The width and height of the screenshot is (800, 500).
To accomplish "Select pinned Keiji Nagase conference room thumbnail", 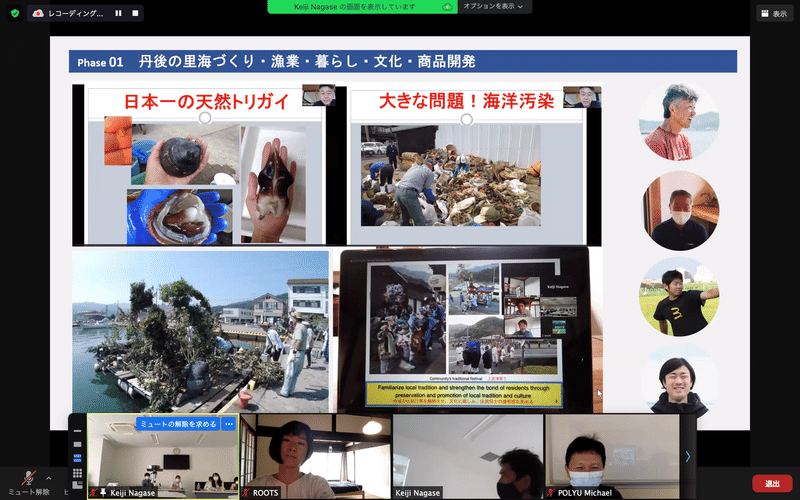I will point(163,456).
